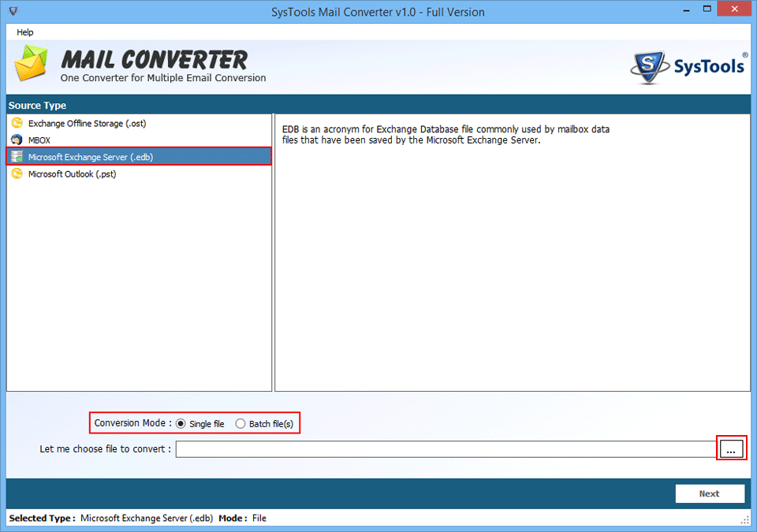The width and height of the screenshot is (757, 532).
Task: Click the Selected Type status text
Action: pyautogui.click(x=111, y=518)
